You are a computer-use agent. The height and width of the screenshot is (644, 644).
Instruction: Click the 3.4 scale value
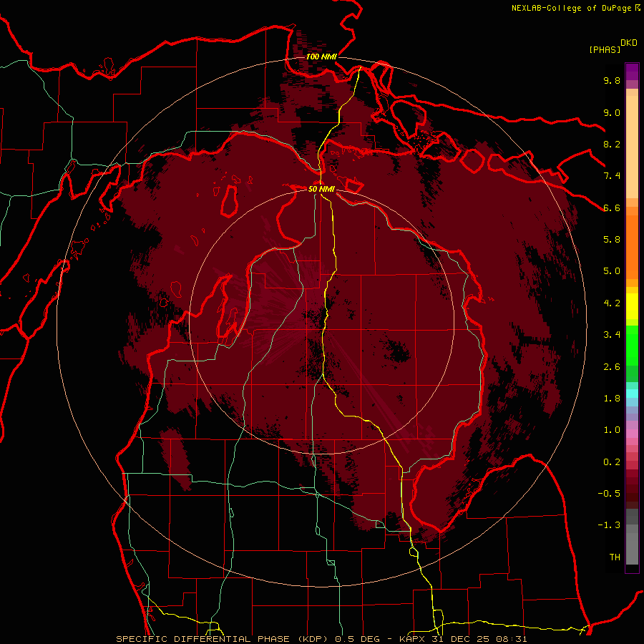point(612,335)
